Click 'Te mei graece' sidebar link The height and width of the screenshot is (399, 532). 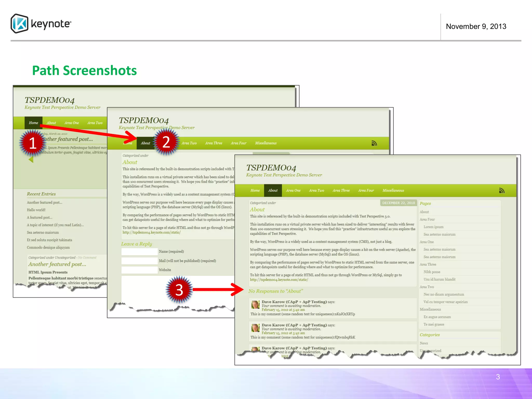(434, 325)
